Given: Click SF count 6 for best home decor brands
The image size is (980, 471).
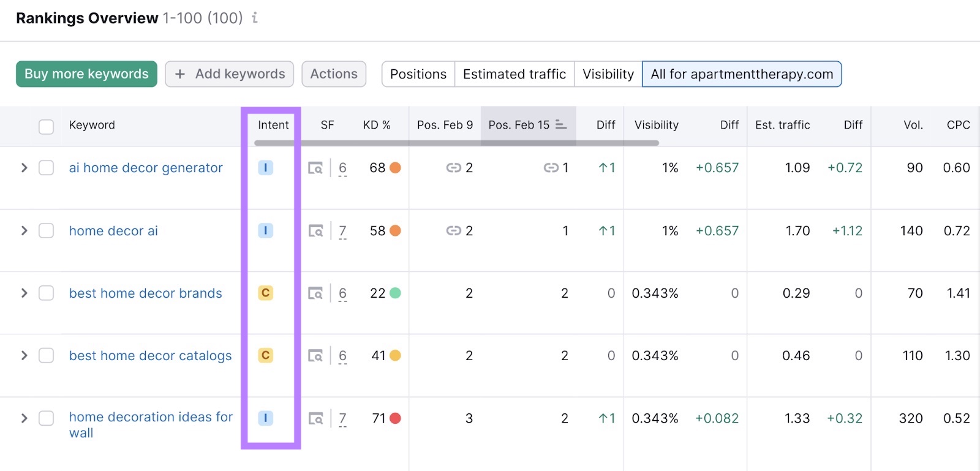Looking at the screenshot, I should (342, 294).
